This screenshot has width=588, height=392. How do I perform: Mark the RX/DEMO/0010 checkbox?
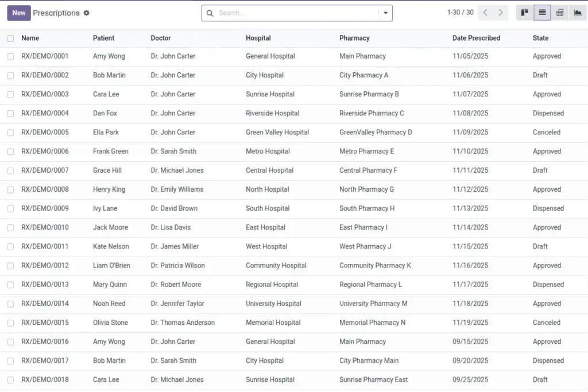click(x=10, y=228)
